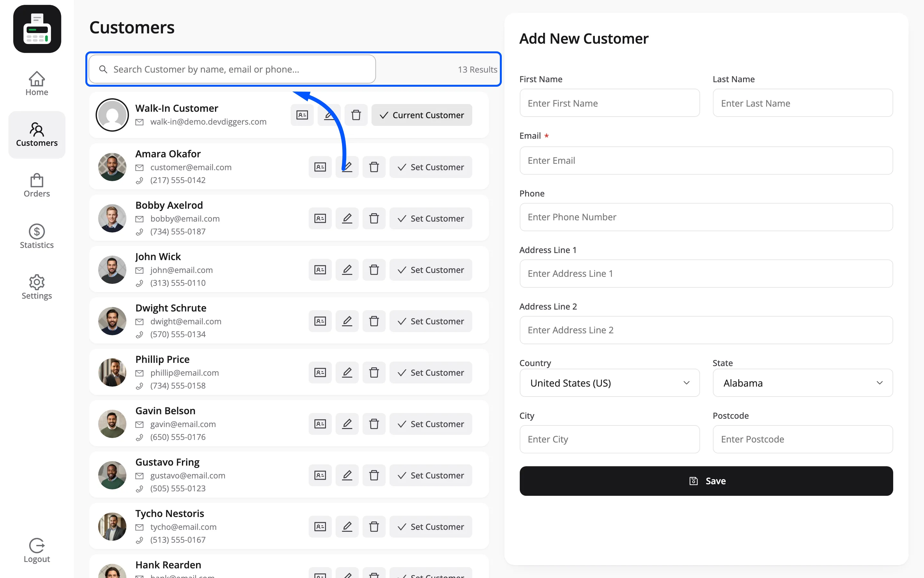The image size is (924, 578).
Task: Click the Last Name input field
Action: pyautogui.click(x=803, y=103)
